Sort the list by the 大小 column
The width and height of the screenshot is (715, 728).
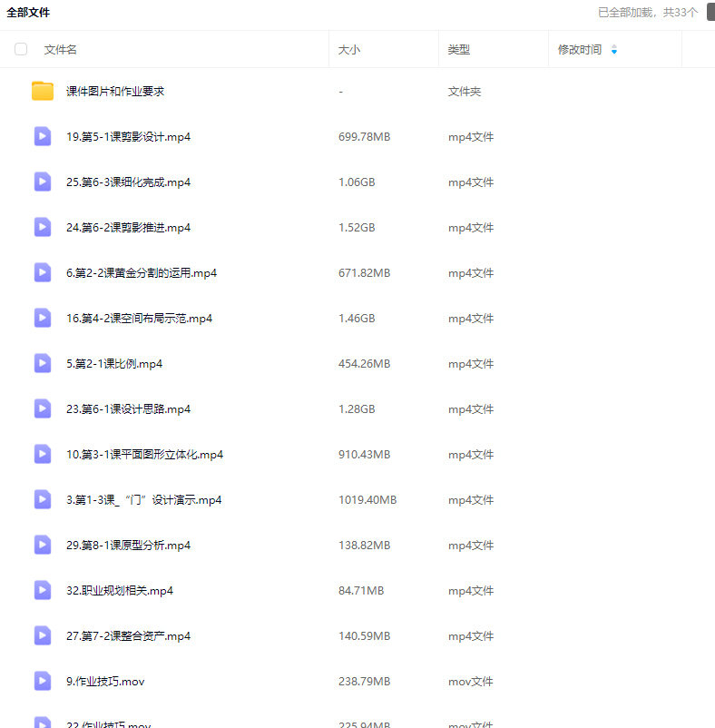[349, 50]
